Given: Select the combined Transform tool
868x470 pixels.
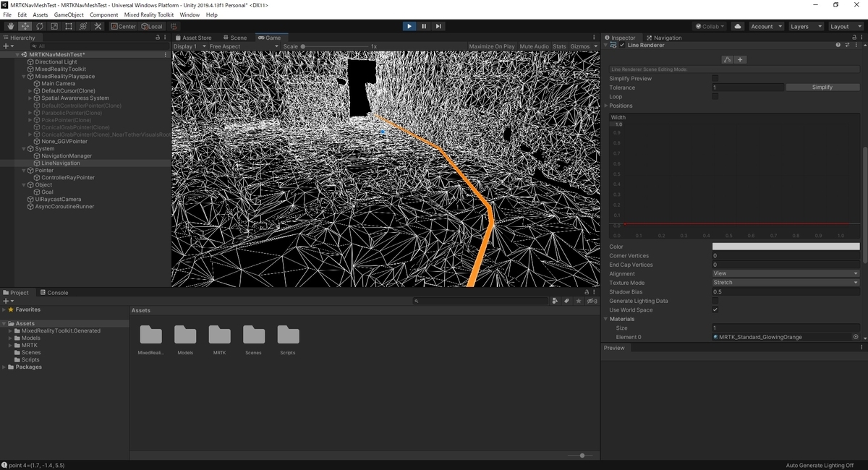Looking at the screenshot, I should 82,26.
